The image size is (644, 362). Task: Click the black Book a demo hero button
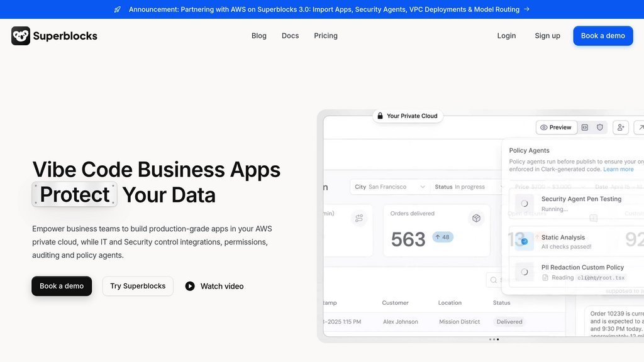[62, 286]
